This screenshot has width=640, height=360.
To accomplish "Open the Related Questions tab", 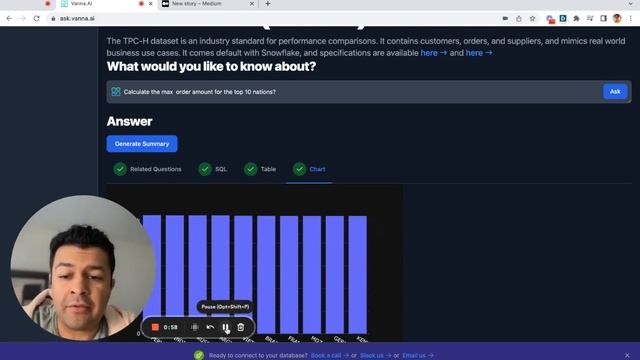I will click(x=147, y=169).
